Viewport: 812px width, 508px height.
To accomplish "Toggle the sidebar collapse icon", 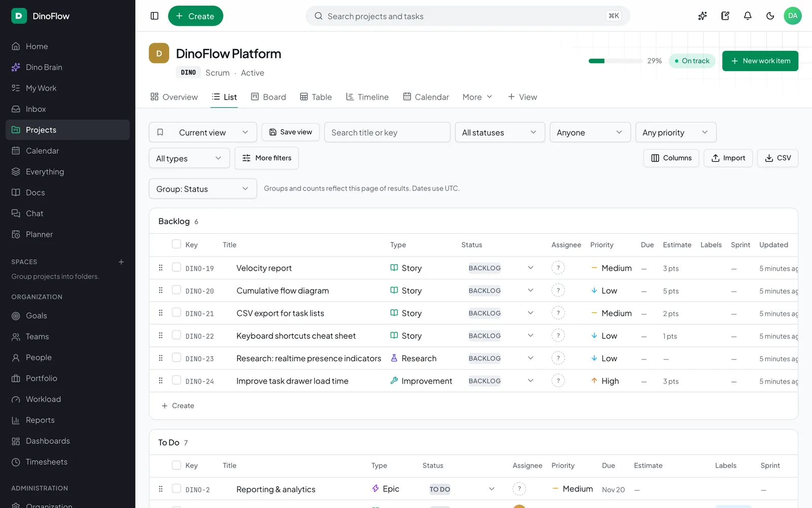I will click(x=155, y=16).
